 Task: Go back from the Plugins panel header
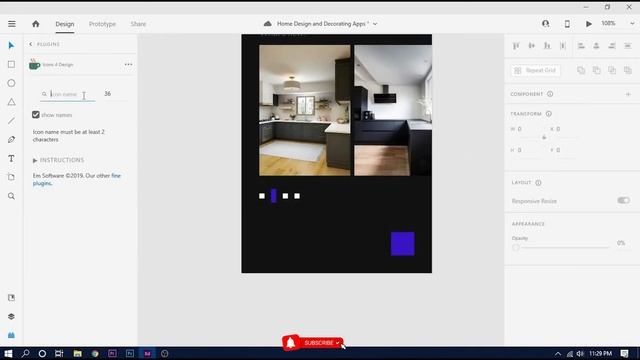click(x=31, y=44)
